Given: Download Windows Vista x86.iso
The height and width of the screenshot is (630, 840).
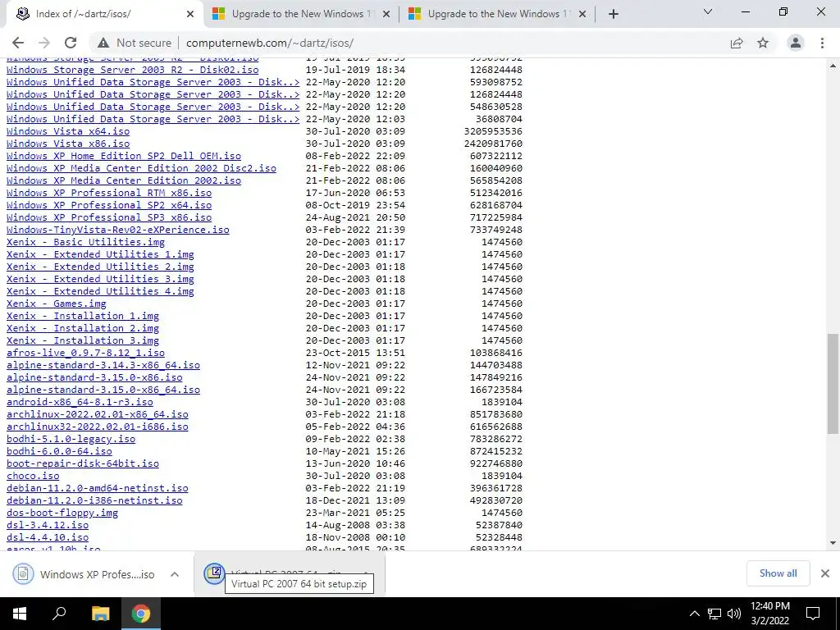Looking at the screenshot, I should (x=68, y=144).
